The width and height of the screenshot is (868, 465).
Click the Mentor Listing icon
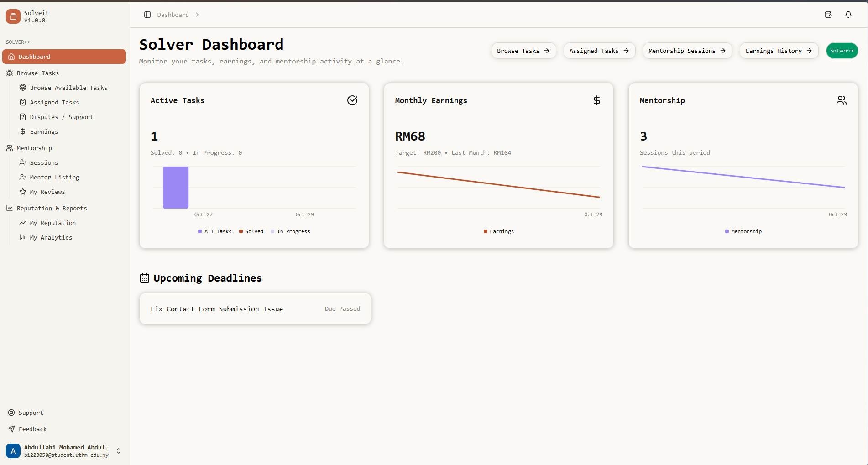[x=22, y=177]
